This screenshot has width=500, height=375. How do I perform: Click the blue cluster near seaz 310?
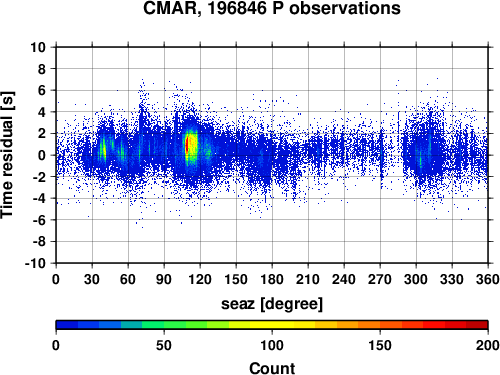tap(423, 152)
